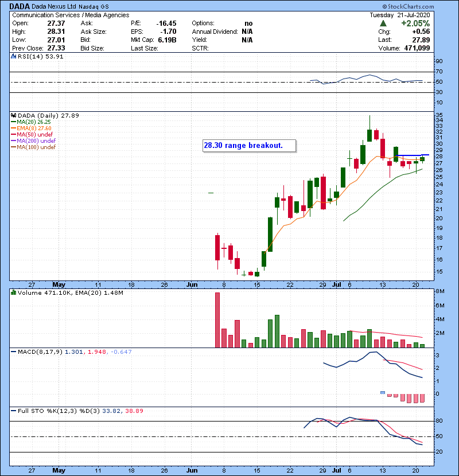459x476 pixels.
Task: Click the RSI(14) indicator icon
Action: (x=13, y=56)
